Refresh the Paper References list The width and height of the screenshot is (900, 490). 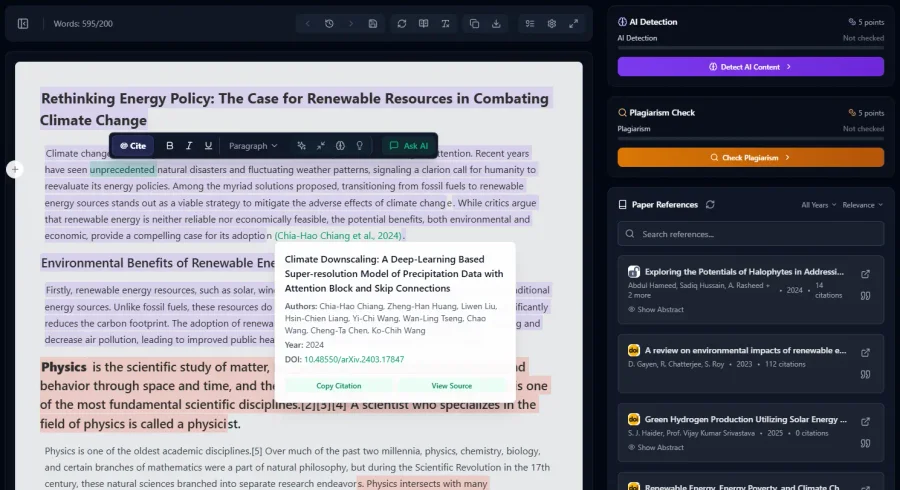coord(710,204)
